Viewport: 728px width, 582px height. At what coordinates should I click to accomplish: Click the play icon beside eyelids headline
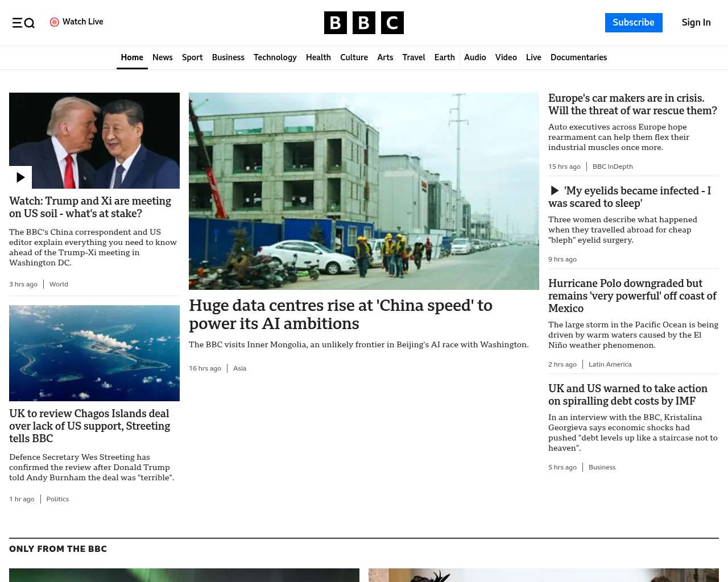pos(555,191)
